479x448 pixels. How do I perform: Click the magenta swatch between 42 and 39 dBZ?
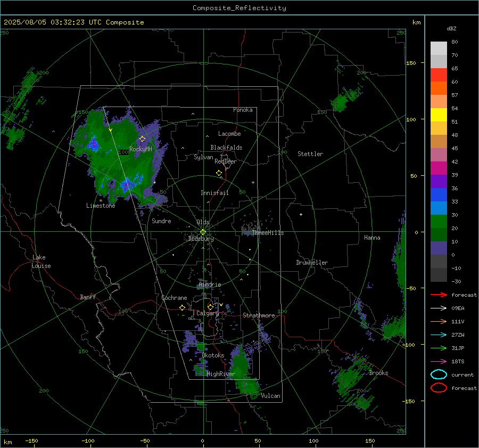[x=439, y=168]
